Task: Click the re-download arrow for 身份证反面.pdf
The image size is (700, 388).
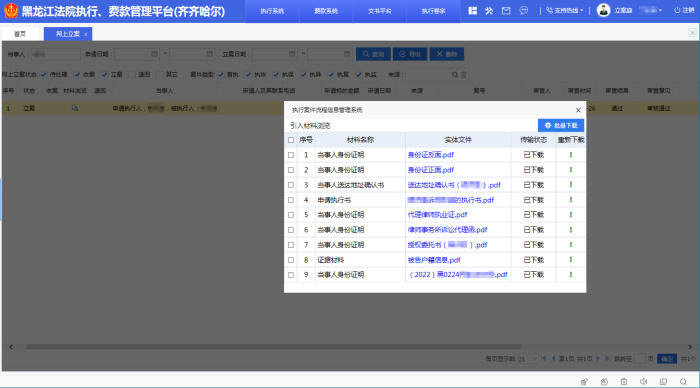Action: [x=571, y=155]
